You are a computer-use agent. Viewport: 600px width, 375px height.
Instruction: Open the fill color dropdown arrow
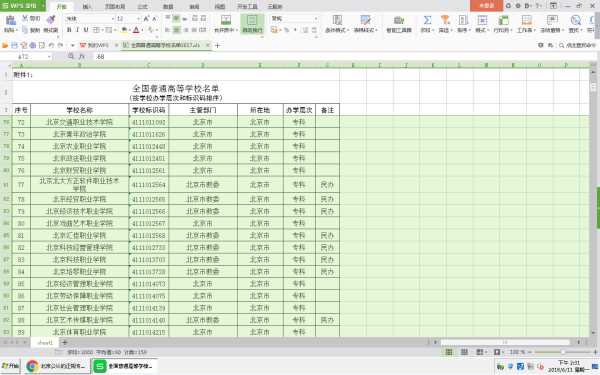[x=129, y=30]
